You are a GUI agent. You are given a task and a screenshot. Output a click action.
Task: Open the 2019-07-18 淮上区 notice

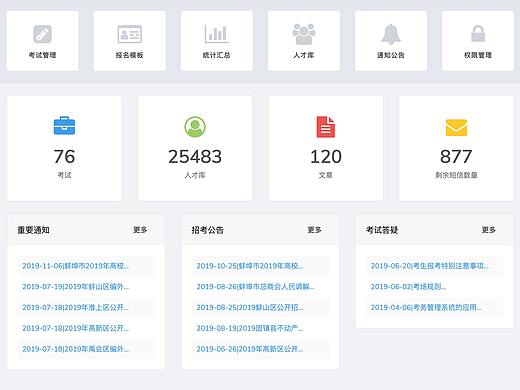click(x=76, y=307)
